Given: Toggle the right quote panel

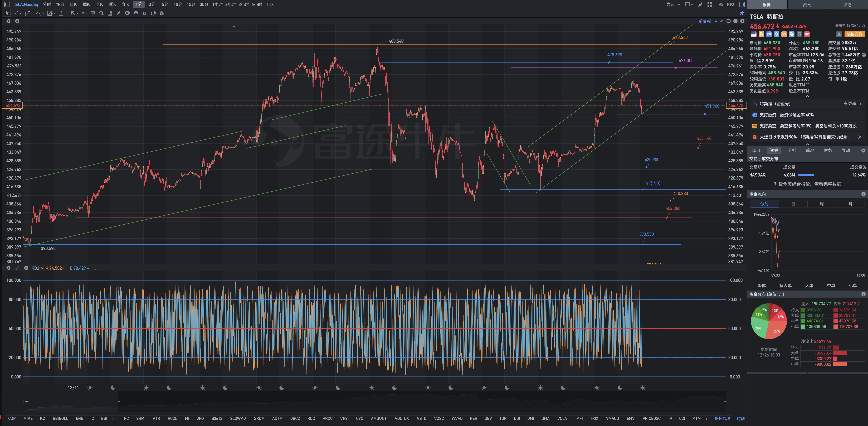Looking at the screenshot, I should point(742,4).
